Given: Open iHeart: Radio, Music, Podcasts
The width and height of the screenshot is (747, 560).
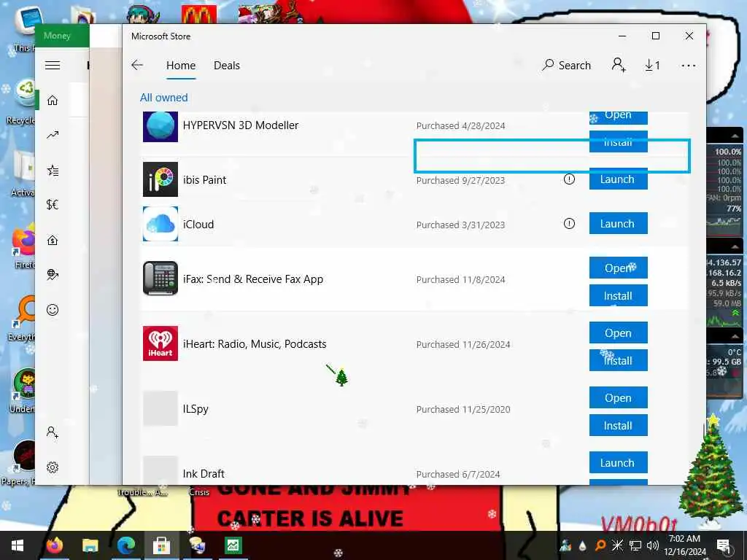Looking at the screenshot, I should 618,332.
